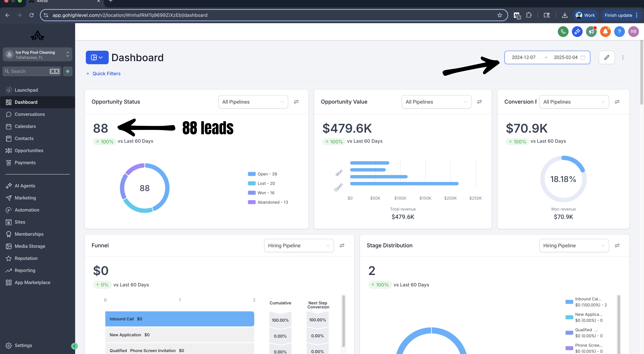Viewport: 644px width, 354px height.
Task: Expand All Pipelines dropdown in Opportunity Status
Action: click(x=253, y=102)
